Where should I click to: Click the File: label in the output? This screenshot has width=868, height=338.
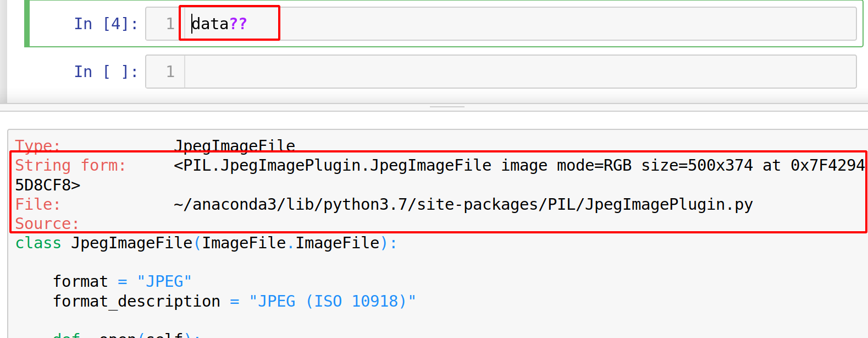pos(36,204)
